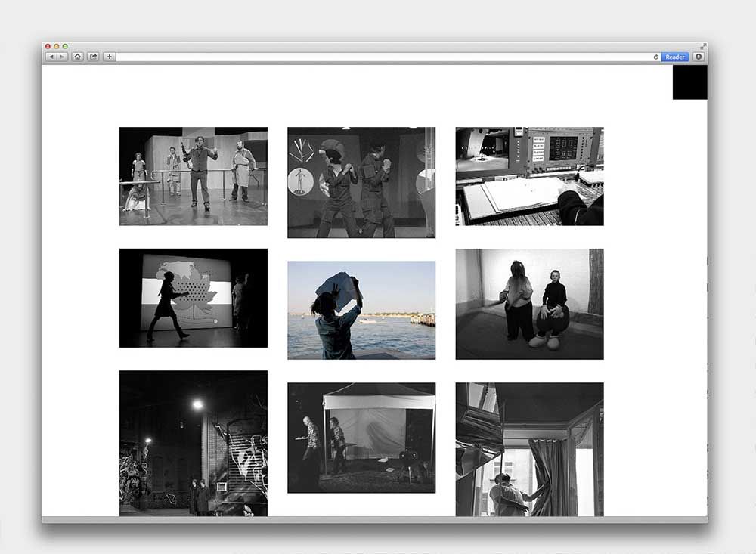Open the night street graffiti photo

194,443
